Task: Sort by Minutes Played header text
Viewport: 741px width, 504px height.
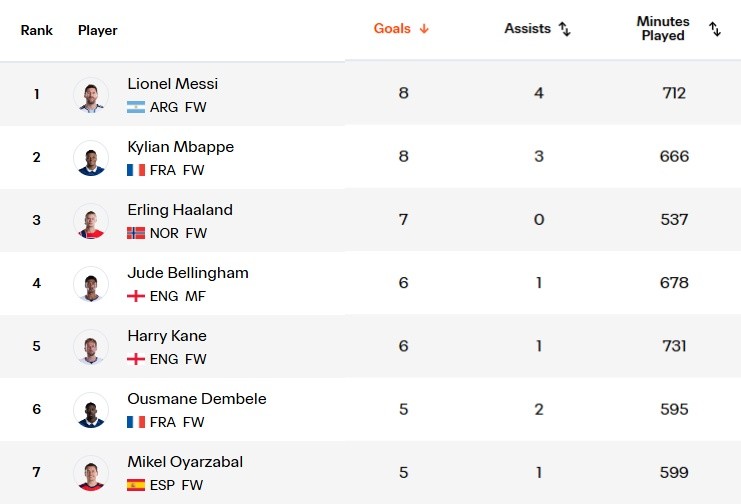Action: point(663,28)
